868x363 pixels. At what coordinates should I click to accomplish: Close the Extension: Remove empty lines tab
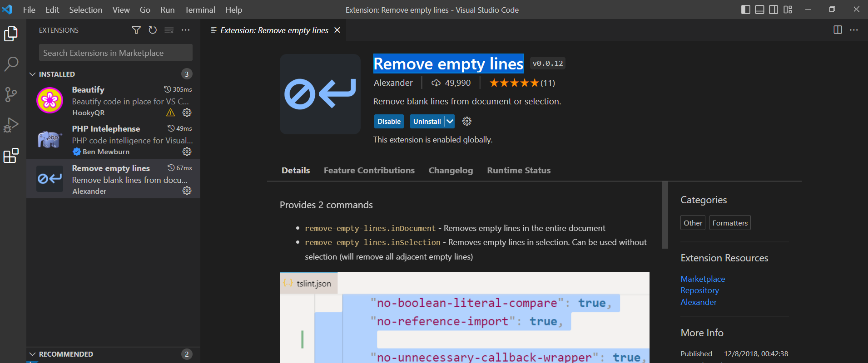click(x=337, y=30)
